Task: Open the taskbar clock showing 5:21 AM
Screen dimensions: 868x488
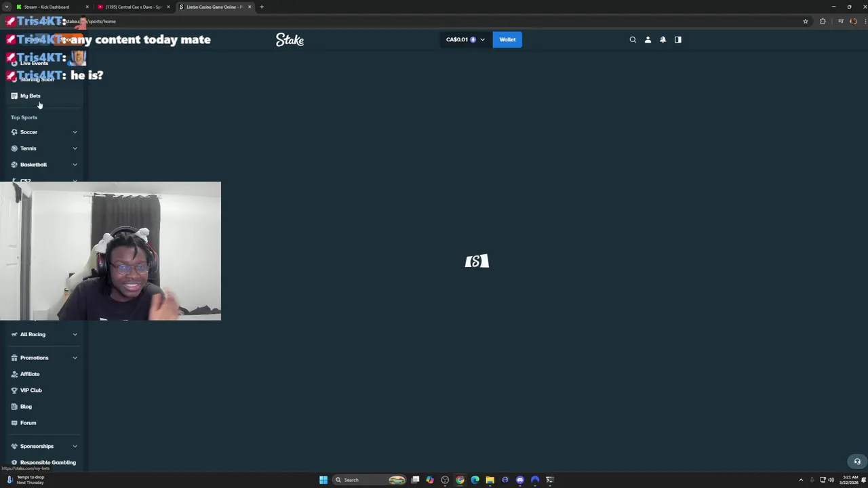Action: 849,480
